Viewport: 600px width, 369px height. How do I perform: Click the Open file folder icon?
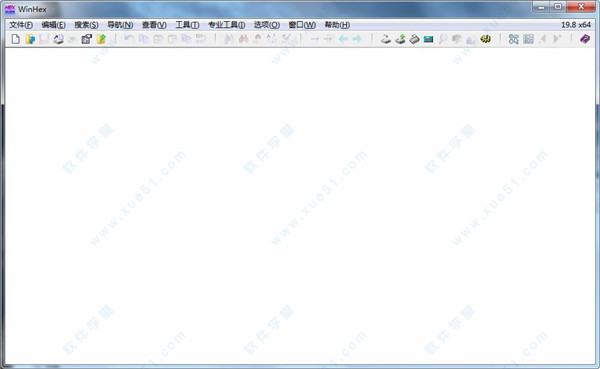(x=30, y=39)
